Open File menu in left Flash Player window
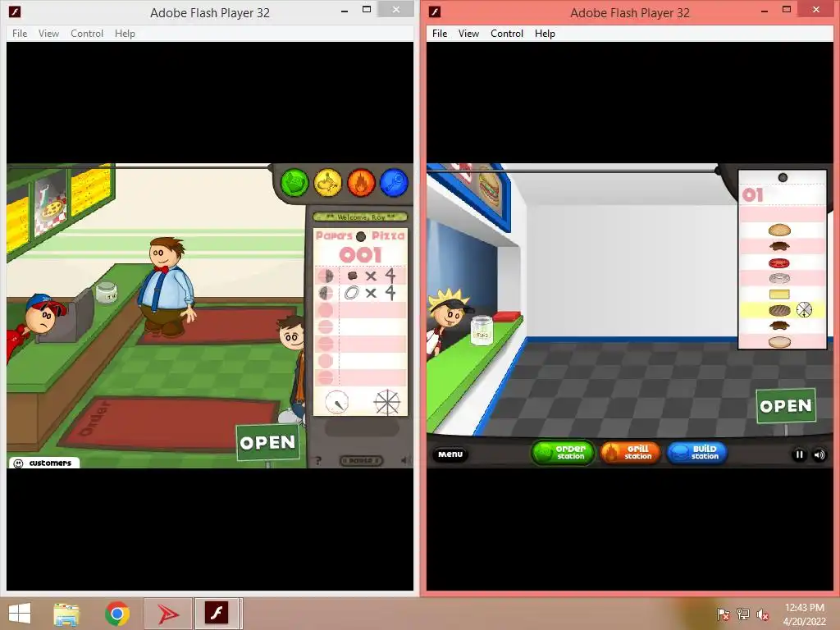840x630 pixels. [x=20, y=33]
